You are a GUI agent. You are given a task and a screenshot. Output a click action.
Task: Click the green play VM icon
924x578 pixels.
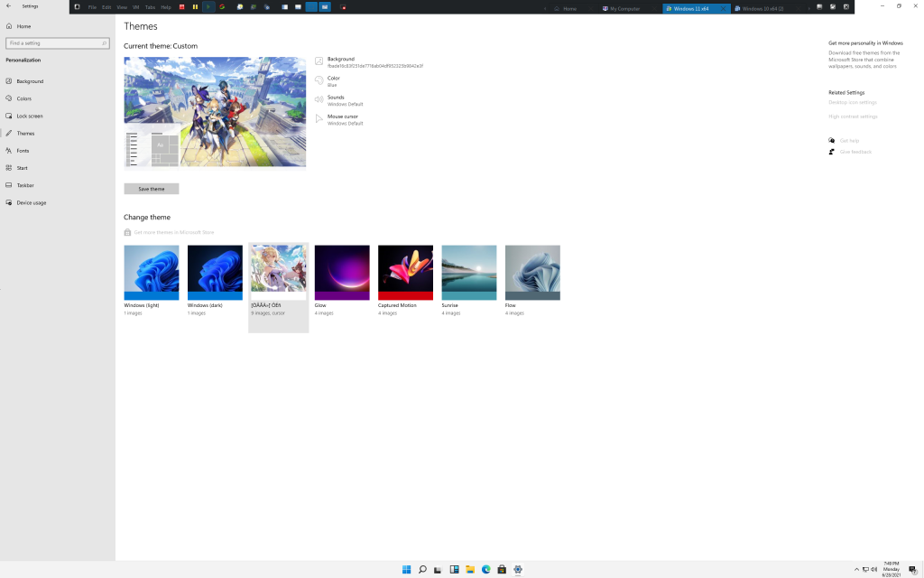coord(208,7)
